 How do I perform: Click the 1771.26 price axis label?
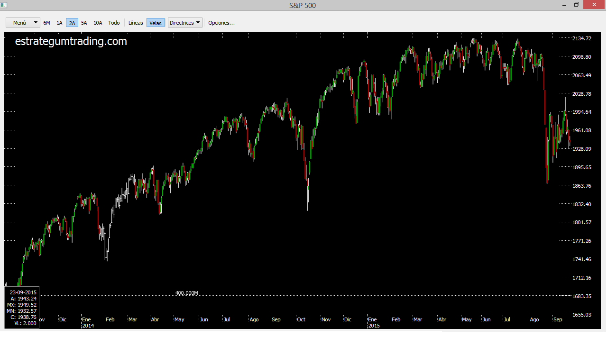point(582,241)
